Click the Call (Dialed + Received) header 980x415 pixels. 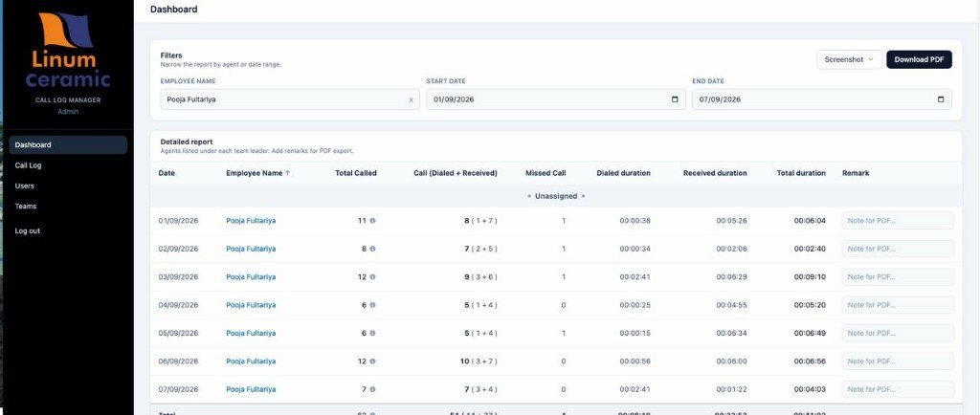tap(456, 173)
